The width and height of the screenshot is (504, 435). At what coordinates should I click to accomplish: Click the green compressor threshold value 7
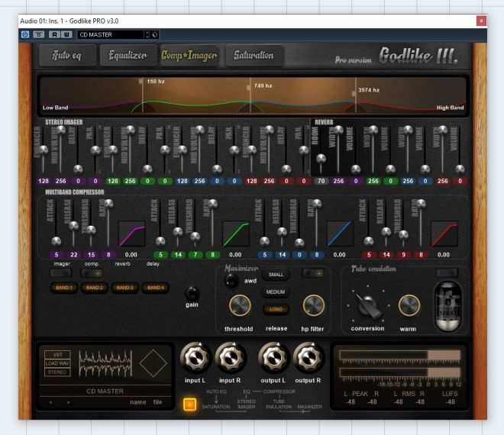tap(195, 254)
